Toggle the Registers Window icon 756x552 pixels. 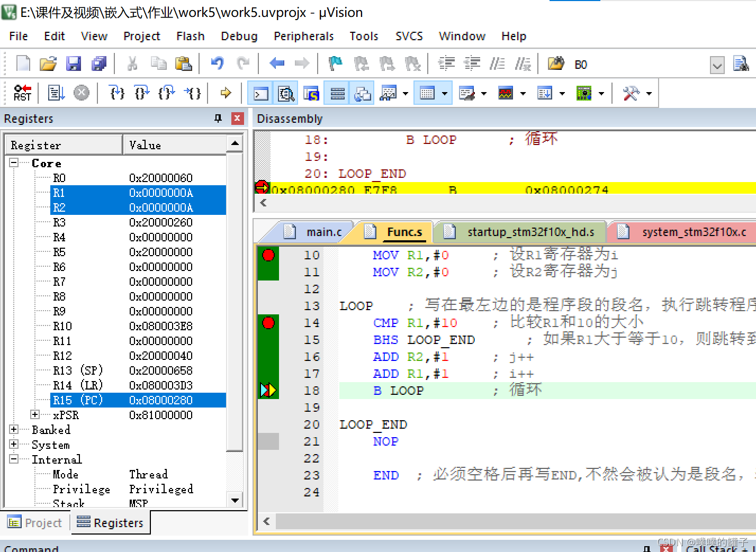[337, 94]
